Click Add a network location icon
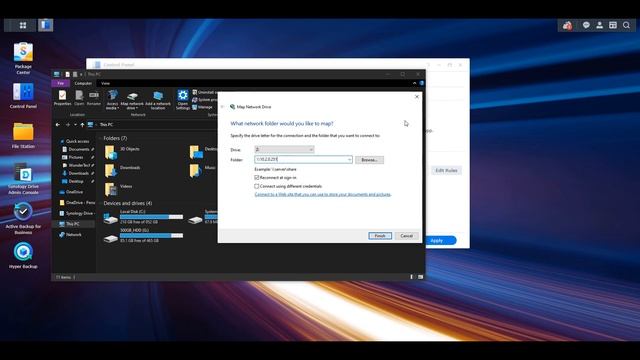The width and height of the screenshot is (640, 360). pos(158,100)
